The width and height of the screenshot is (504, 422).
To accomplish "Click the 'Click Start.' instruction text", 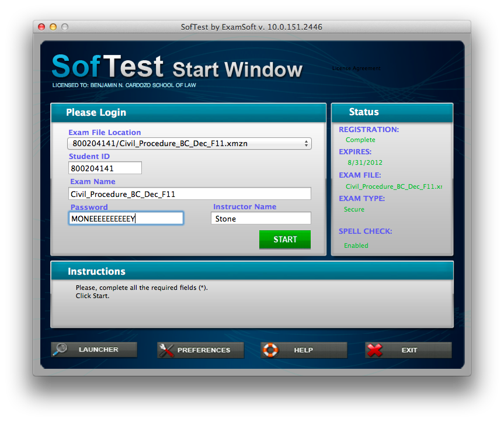I will (93, 296).
